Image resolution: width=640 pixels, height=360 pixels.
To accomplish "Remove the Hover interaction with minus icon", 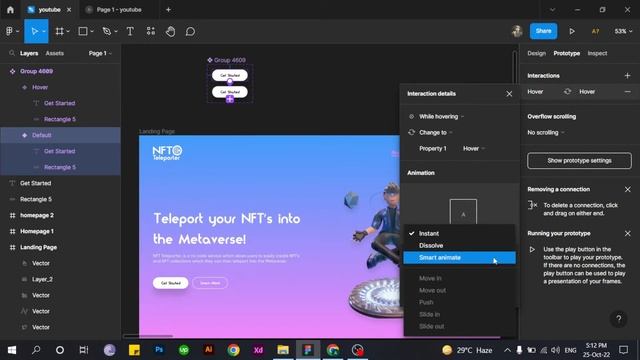I will (627, 92).
